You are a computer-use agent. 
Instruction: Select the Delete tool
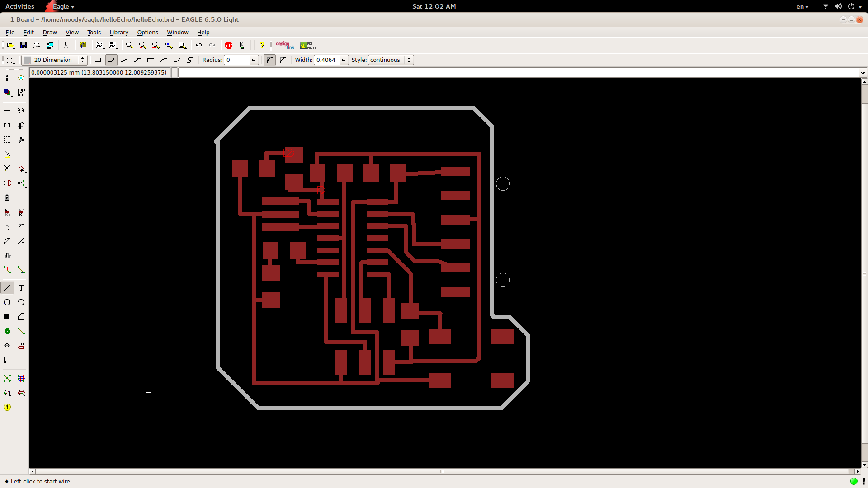(7, 169)
